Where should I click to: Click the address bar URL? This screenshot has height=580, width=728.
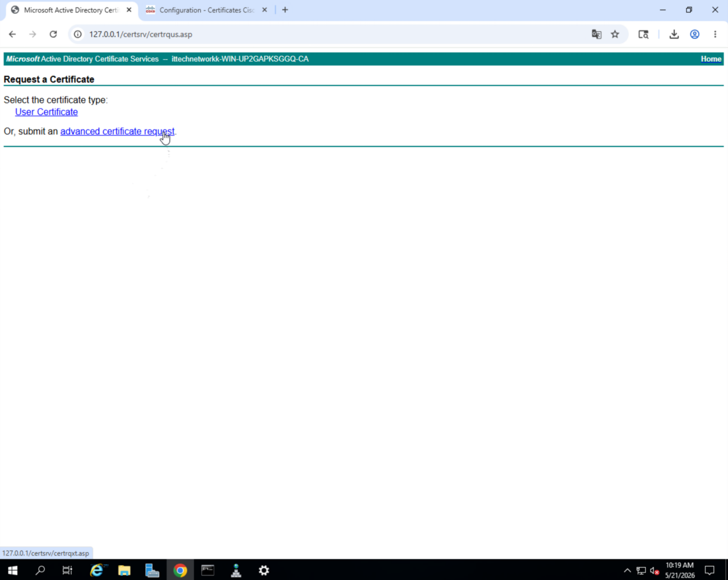point(141,34)
